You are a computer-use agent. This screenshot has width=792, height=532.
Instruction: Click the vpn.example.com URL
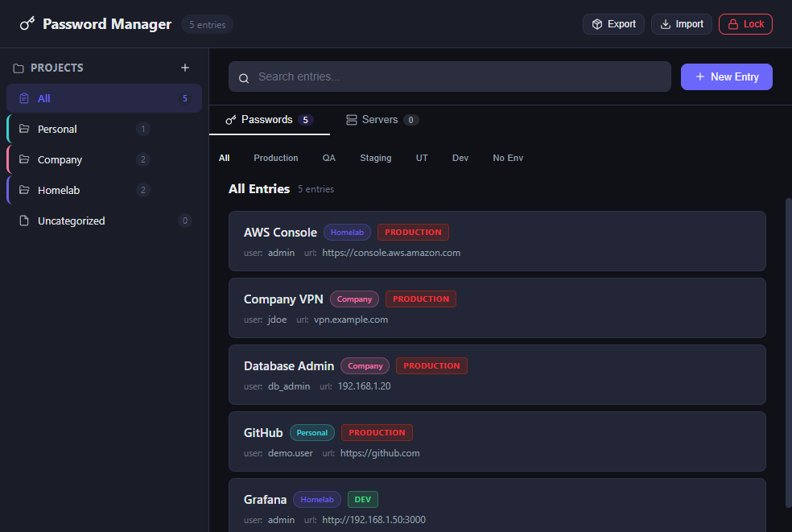(x=351, y=320)
